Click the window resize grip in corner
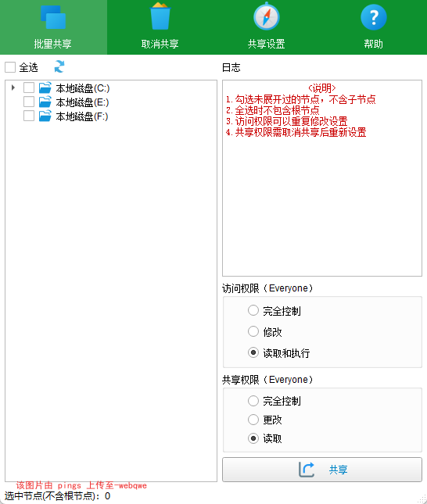Screen dimensions: 427x504 pyautogui.click(x=422, y=499)
